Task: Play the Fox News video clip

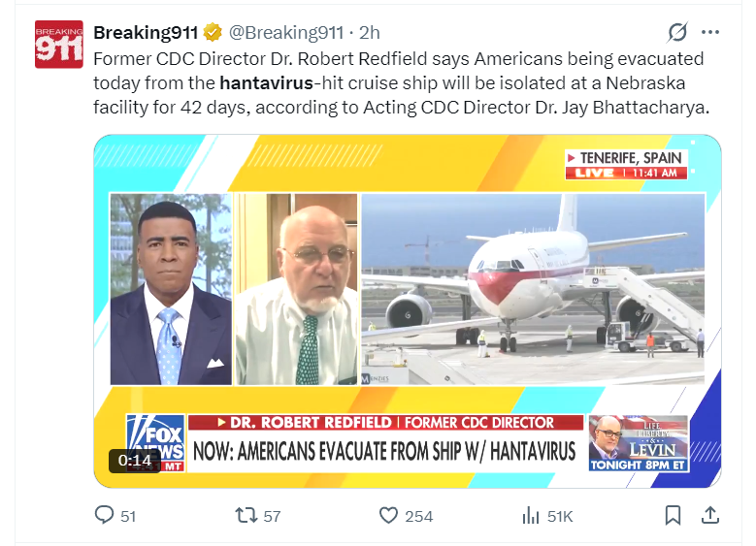Action: [x=408, y=311]
